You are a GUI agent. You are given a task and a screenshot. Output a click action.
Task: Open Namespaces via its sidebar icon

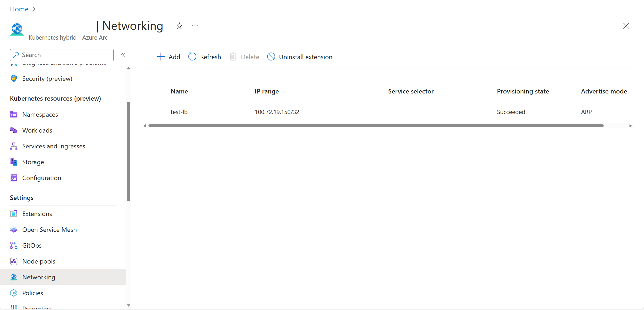coord(14,115)
